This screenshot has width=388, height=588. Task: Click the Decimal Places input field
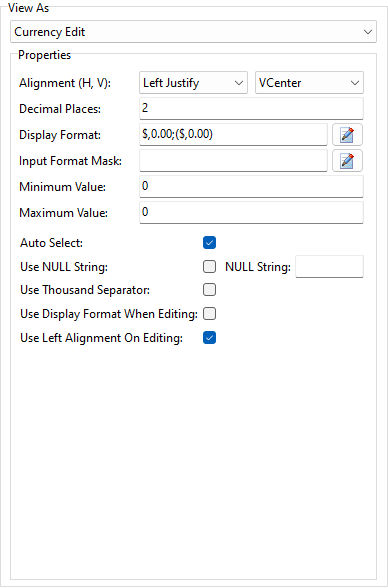click(x=251, y=108)
